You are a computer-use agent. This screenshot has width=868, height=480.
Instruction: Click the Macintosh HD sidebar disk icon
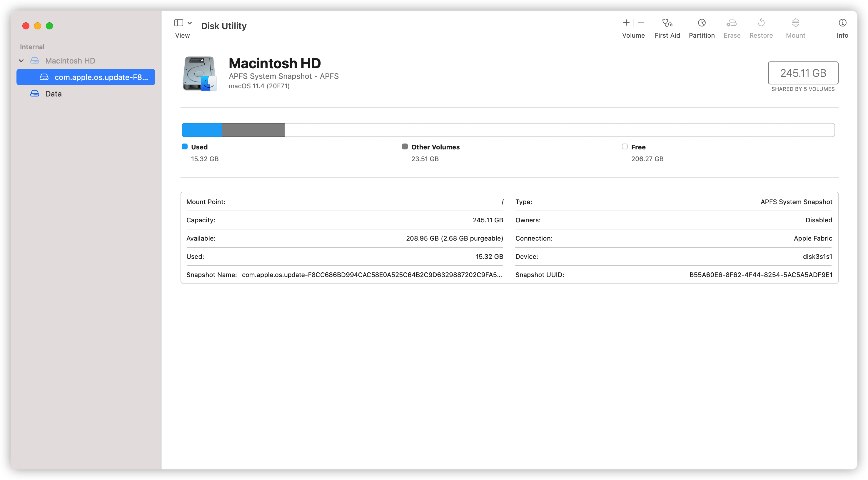tap(35, 60)
